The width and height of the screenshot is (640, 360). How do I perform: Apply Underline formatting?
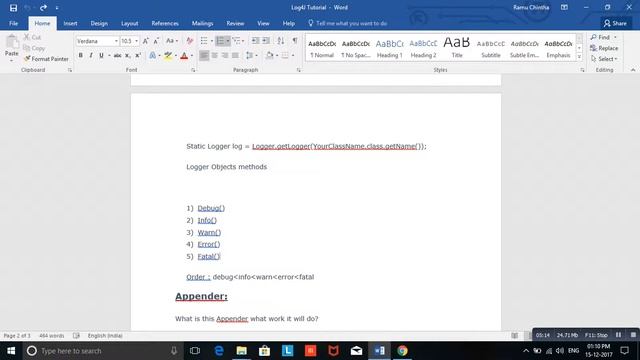[101, 56]
